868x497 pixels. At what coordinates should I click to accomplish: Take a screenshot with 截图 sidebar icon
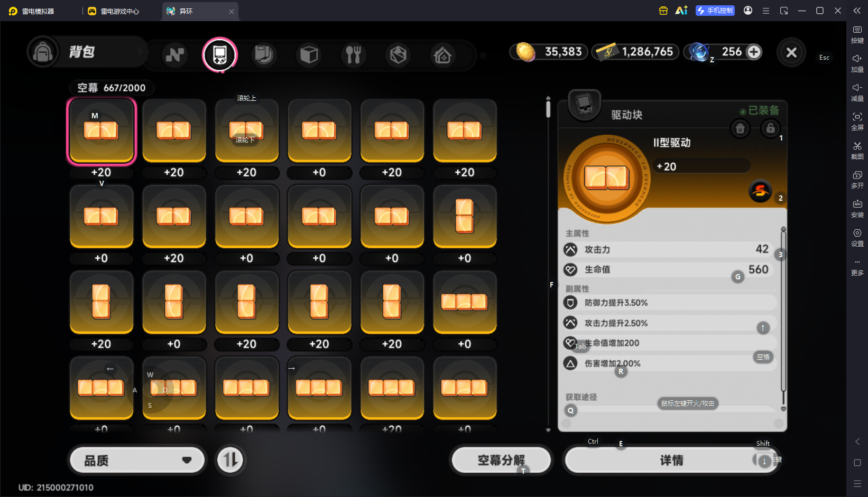click(x=857, y=151)
